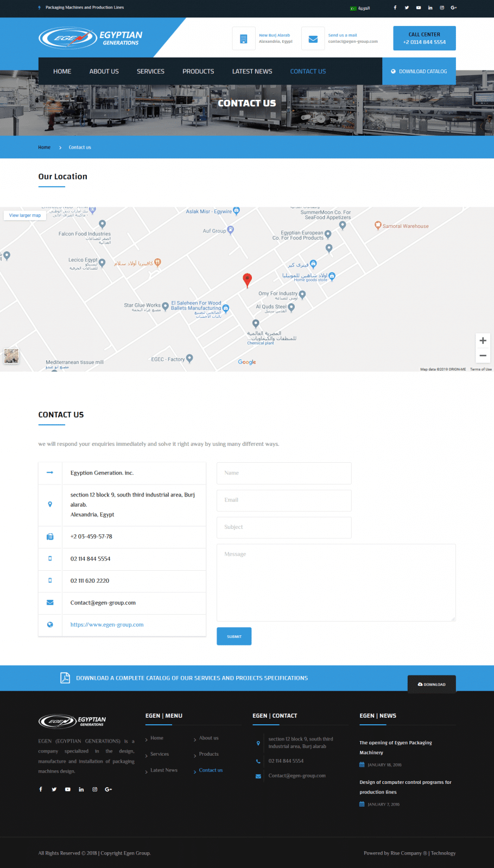Read Design of computer control programs news
The height and width of the screenshot is (868, 494).
(406, 787)
